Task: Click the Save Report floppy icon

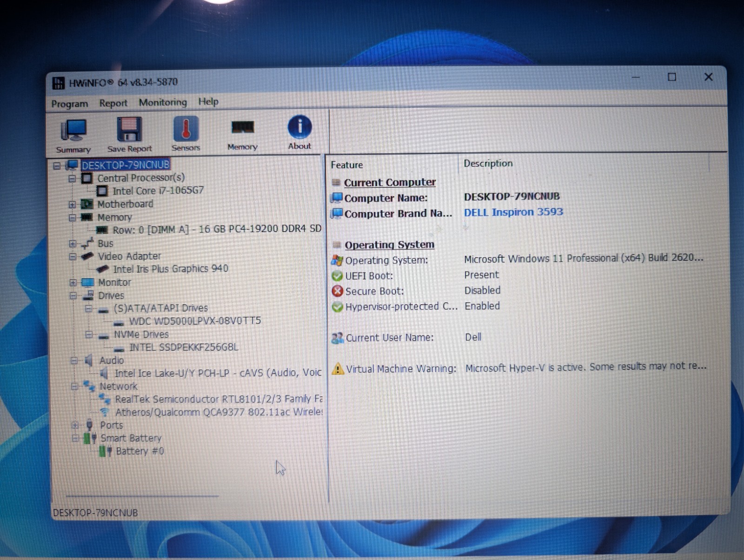Action: (129, 134)
